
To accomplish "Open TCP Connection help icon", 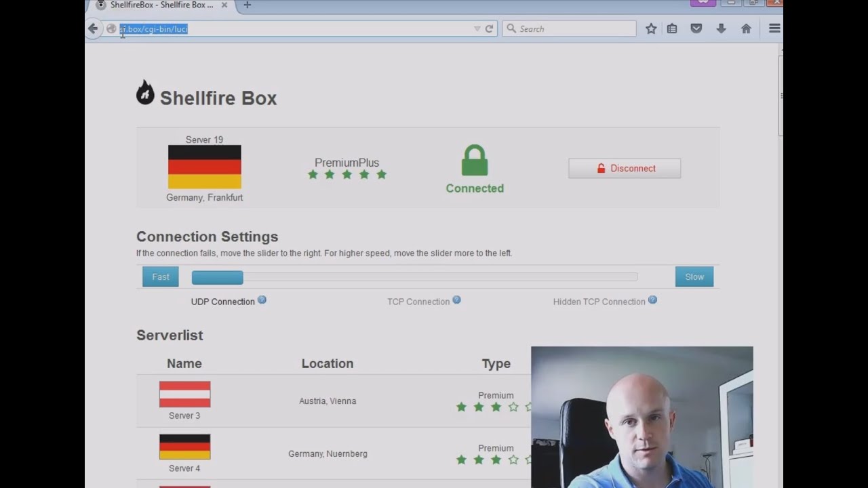I will [x=456, y=300].
